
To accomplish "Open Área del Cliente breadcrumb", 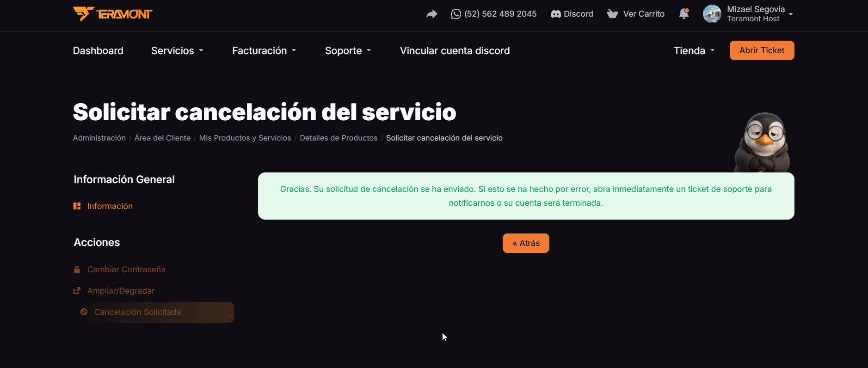I will coord(162,138).
